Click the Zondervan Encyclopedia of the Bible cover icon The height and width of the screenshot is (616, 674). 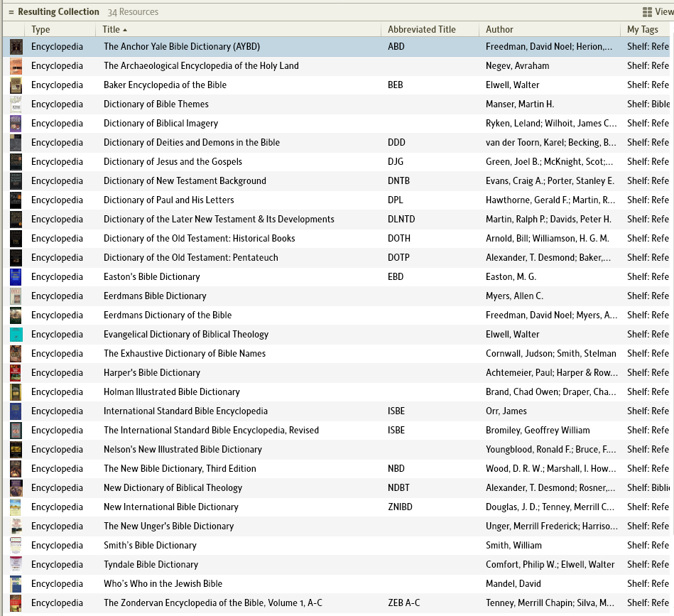(16, 603)
